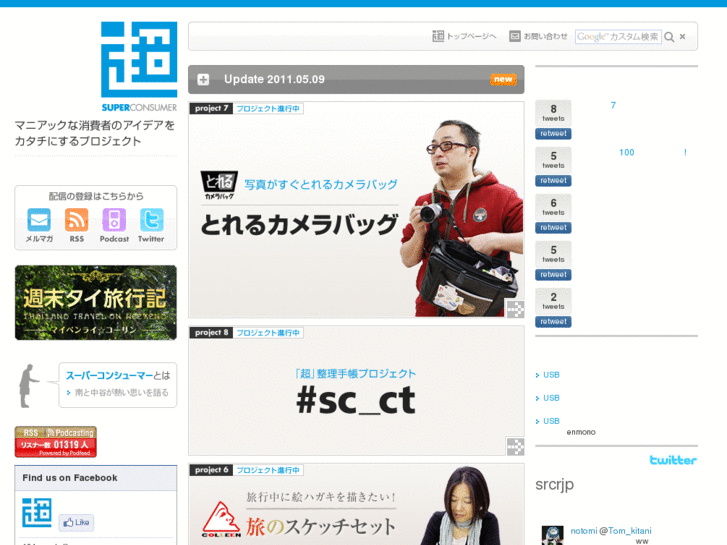Click the magnifier search icon
This screenshot has width=727, height=545.
669,37
